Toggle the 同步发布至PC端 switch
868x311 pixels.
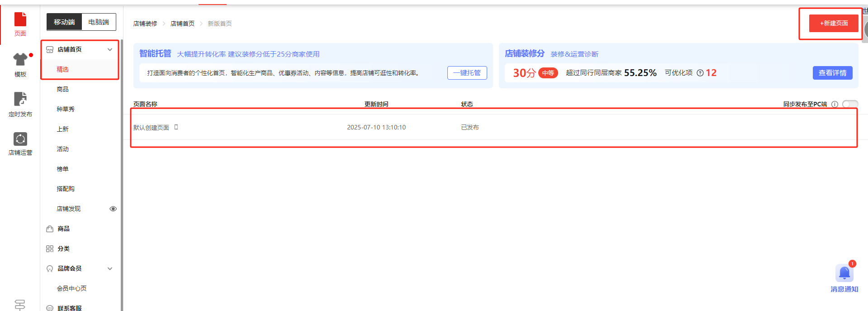pyautogui.click(x=850, y=104)
